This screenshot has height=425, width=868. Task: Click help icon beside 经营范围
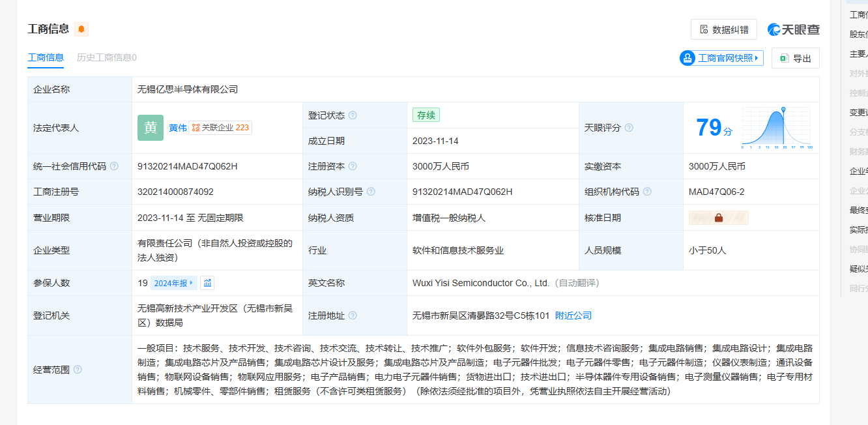pos(78,370)
